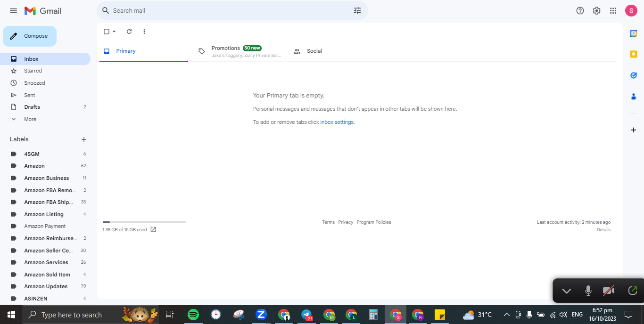644x324 pixels.
Task: Open Zoom from the taskbar
Action: pyautogui.click(x=261, y=315)
